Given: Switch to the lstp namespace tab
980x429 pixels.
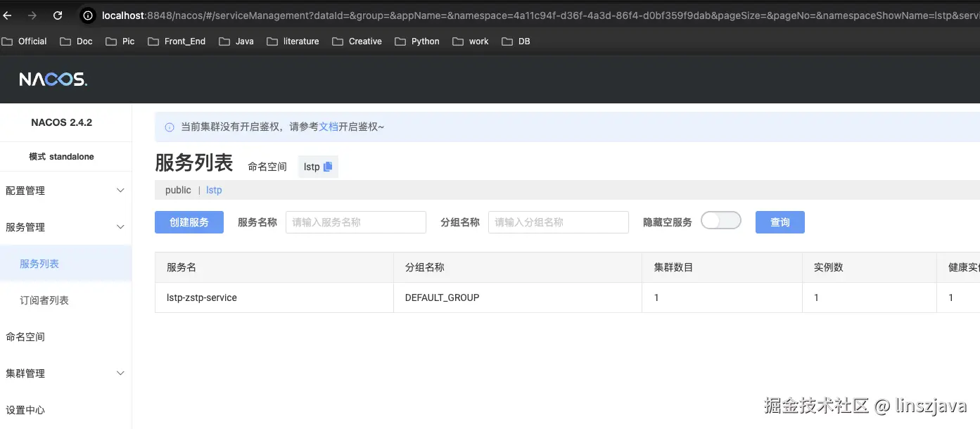Looking at the screenshot, I should (214, 190).
